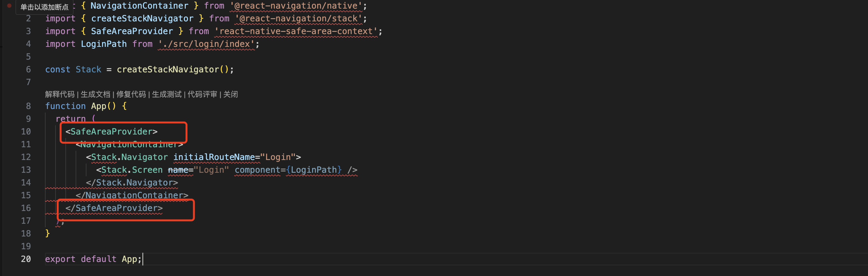Click 'createStackNavigator()' on line 6
Image resolution: width=868 pixels, height=276 pixels.
pos(173,70)
